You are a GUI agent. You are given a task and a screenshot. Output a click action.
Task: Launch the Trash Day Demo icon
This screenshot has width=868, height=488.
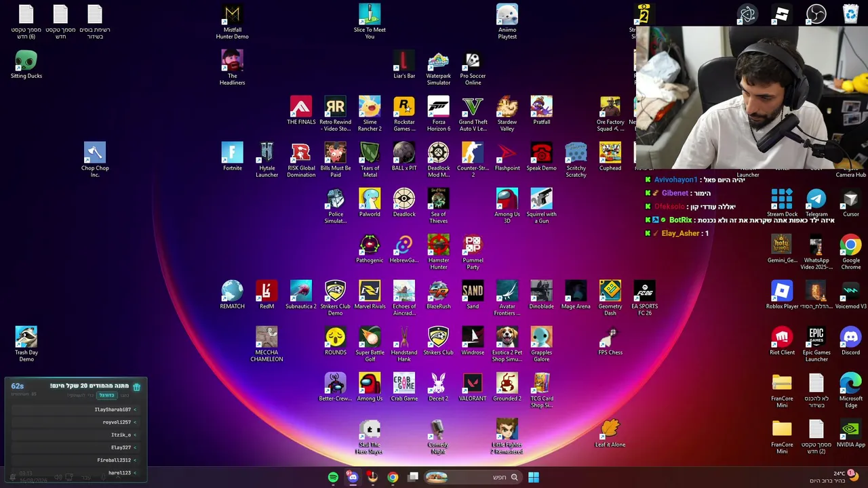click(26, 344)
